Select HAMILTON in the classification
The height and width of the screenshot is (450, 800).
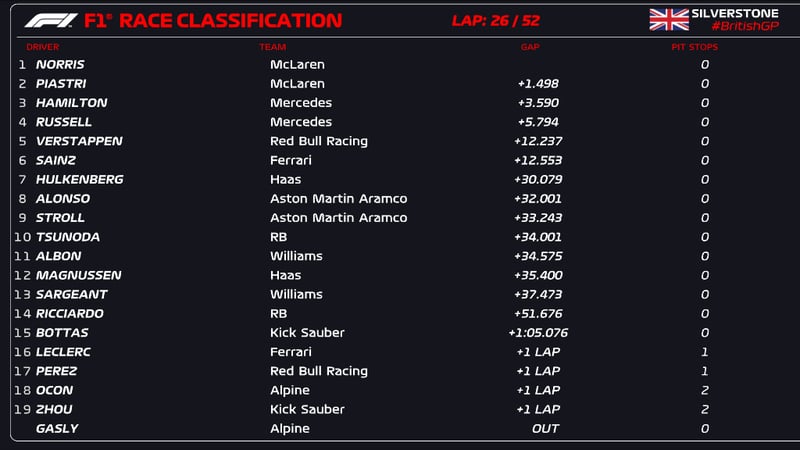point(71,103)
